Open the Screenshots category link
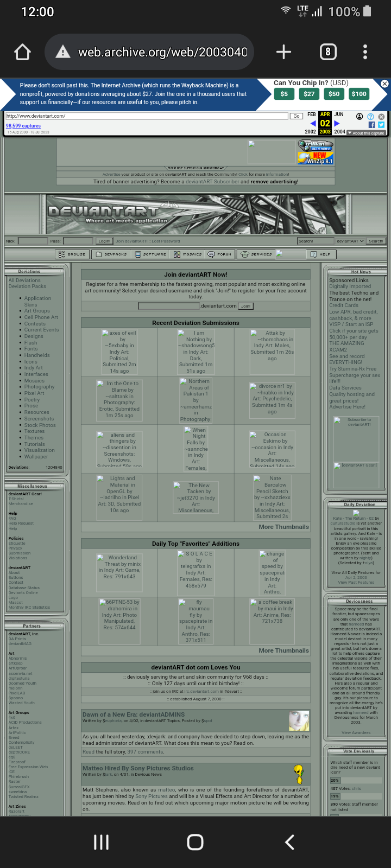 click(39, 419)
